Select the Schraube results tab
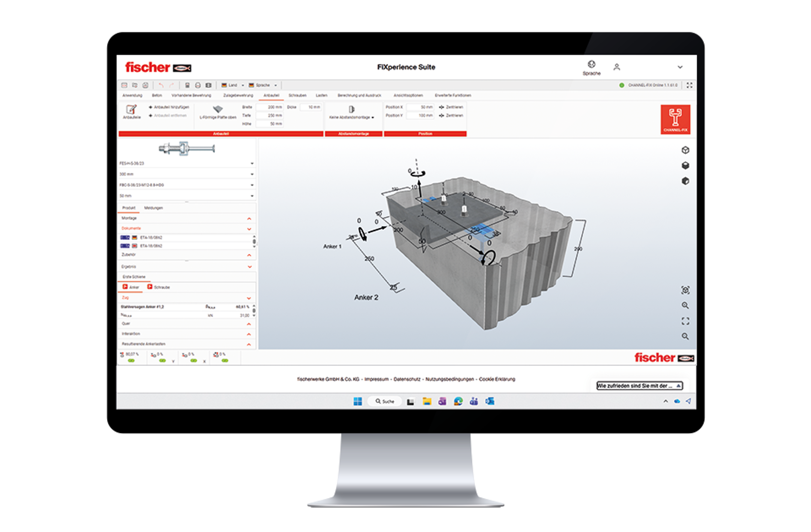 159,287
